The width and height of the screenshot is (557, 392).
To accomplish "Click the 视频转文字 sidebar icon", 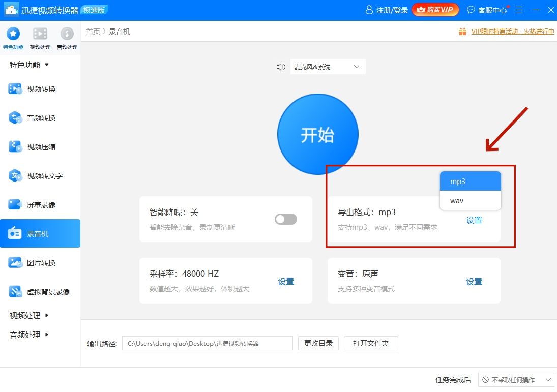I will [x=15, y=176].
